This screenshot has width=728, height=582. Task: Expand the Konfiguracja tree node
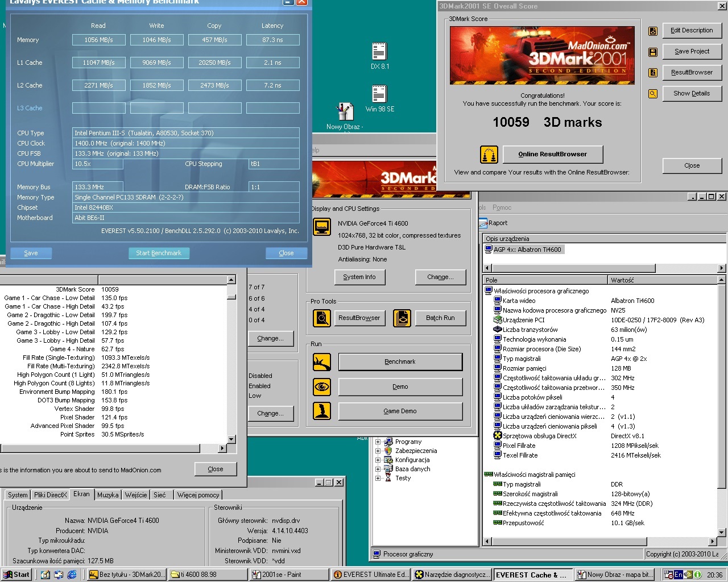tap(378, 460)
